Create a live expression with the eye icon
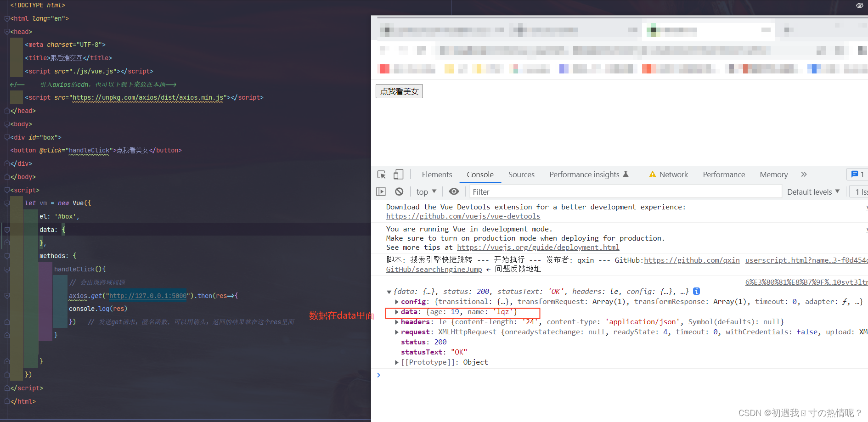868x422 pixels. coord(454,191)
